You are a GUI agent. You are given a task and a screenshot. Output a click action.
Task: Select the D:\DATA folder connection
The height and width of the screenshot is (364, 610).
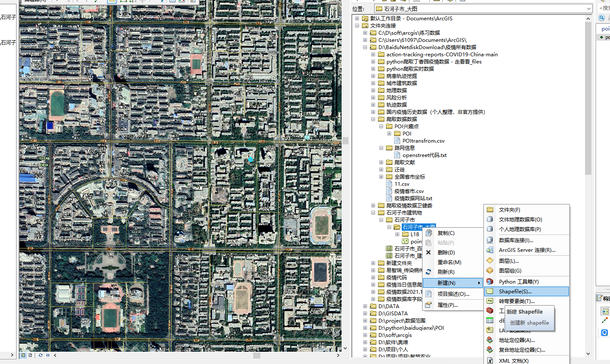pyautogui.click(x=389, y=306)
